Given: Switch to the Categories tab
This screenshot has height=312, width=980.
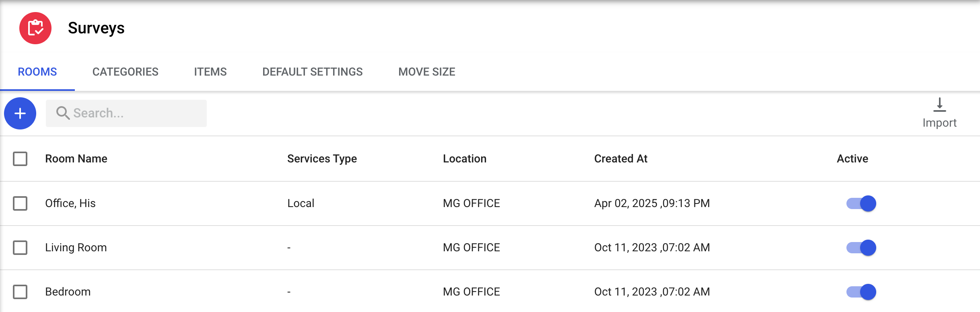Looking at the screenshot, I should coord(125,72).
